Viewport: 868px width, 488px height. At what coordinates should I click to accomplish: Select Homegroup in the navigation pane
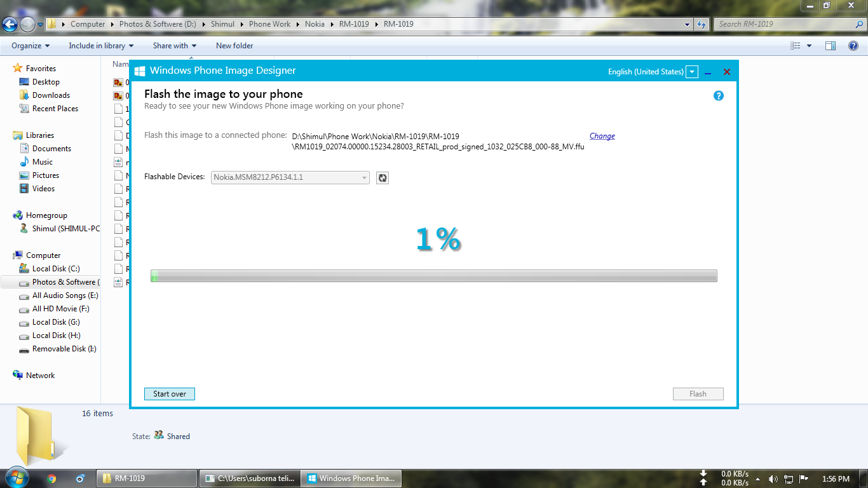pos(46,215)
